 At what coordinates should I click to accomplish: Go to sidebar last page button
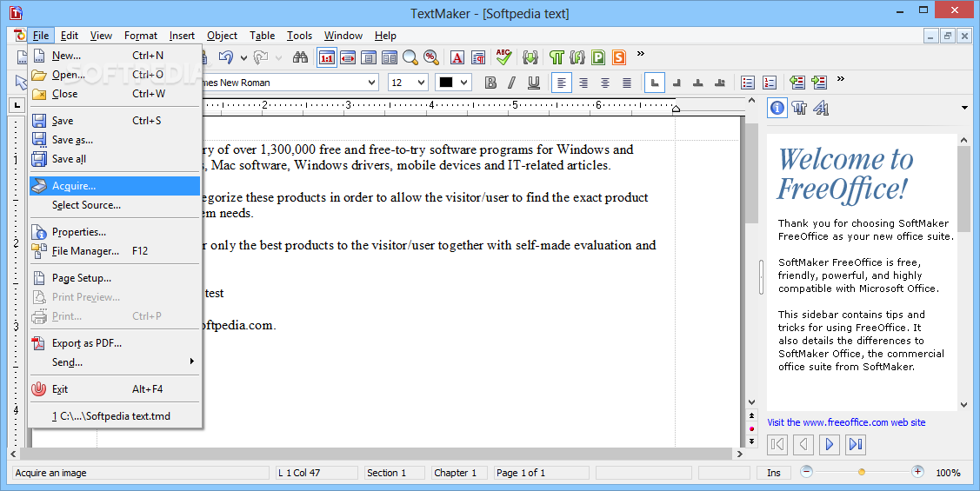(x=856, y=444)
